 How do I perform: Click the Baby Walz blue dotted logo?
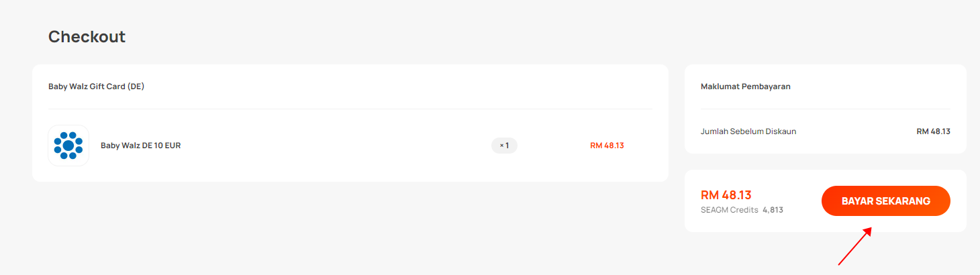point(68,146)
